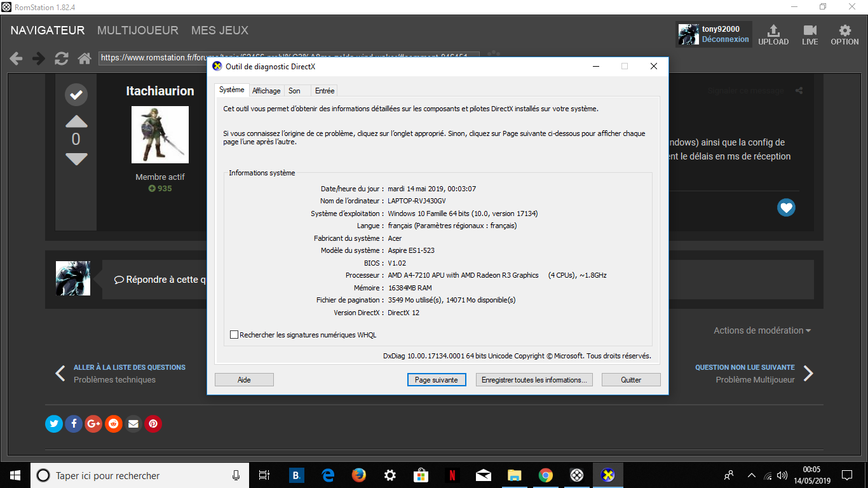Screen dimensions: 868x488
Task: Open the MULTIJOUEUR menu
Action: point(138,30)
